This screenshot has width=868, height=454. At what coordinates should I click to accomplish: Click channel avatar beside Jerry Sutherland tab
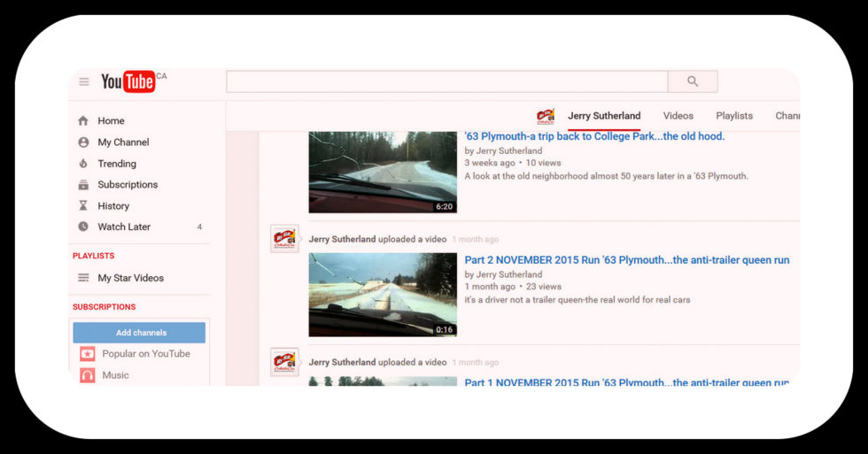tap(546, 116)
